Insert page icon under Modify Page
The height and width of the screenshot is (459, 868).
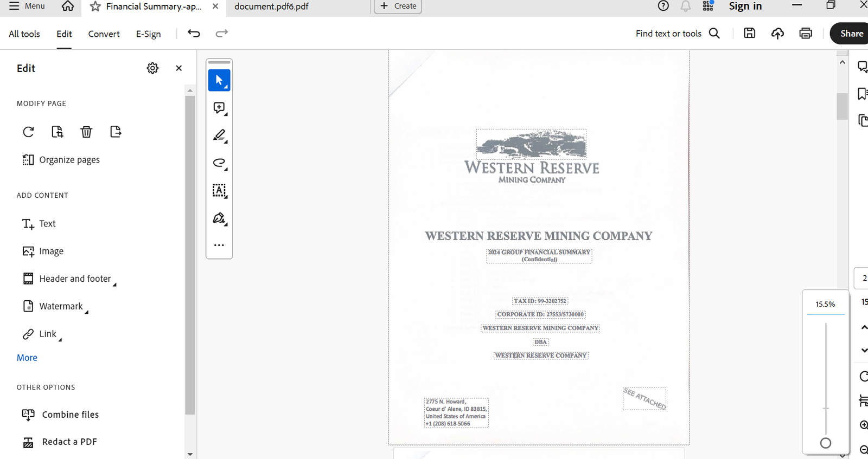57,132
